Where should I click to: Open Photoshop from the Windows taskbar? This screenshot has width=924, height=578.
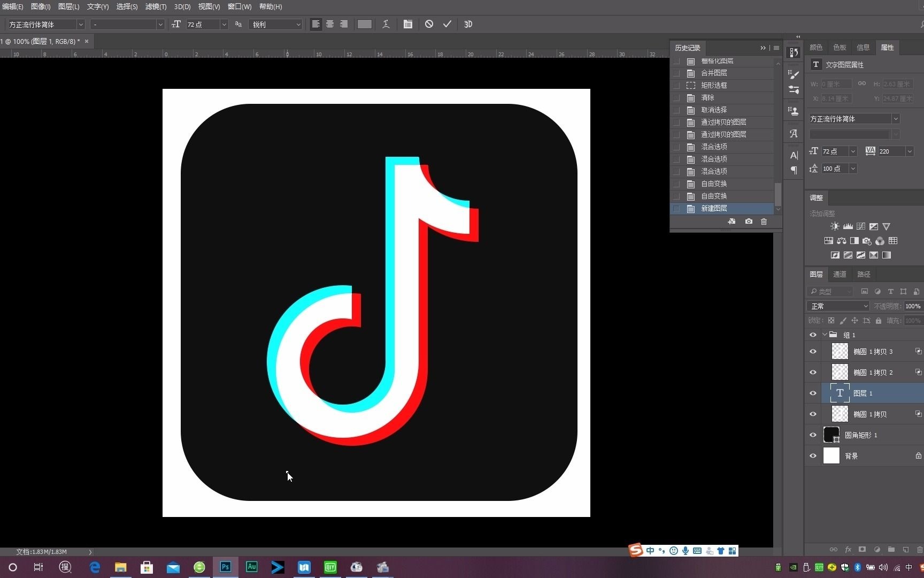pos(225,567)
